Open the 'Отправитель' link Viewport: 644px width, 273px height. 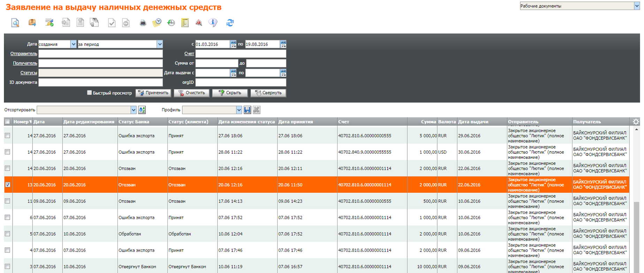pos(24,54)
